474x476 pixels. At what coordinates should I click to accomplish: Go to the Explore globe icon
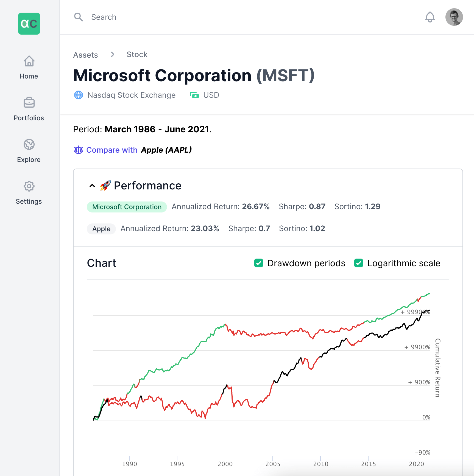click(x=29, y=144)
